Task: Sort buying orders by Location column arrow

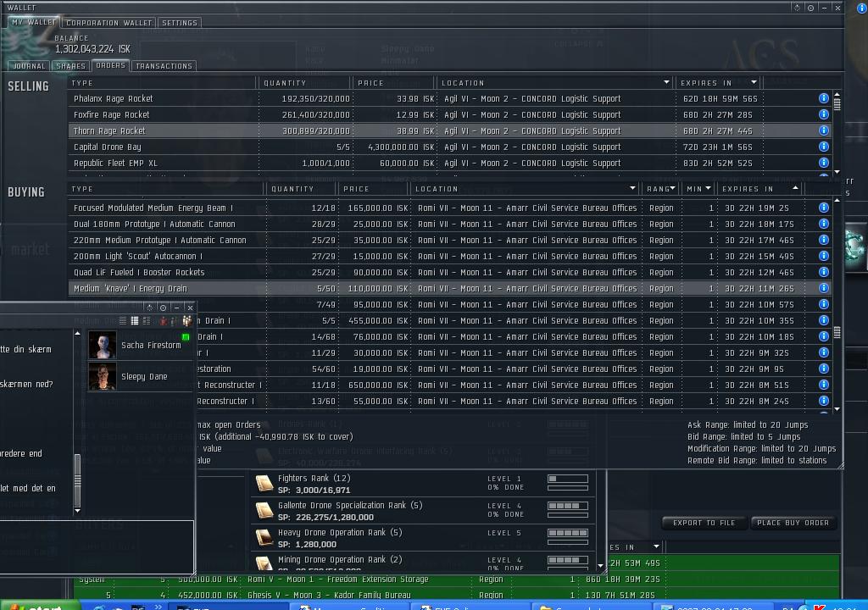Action: (632, 188)
